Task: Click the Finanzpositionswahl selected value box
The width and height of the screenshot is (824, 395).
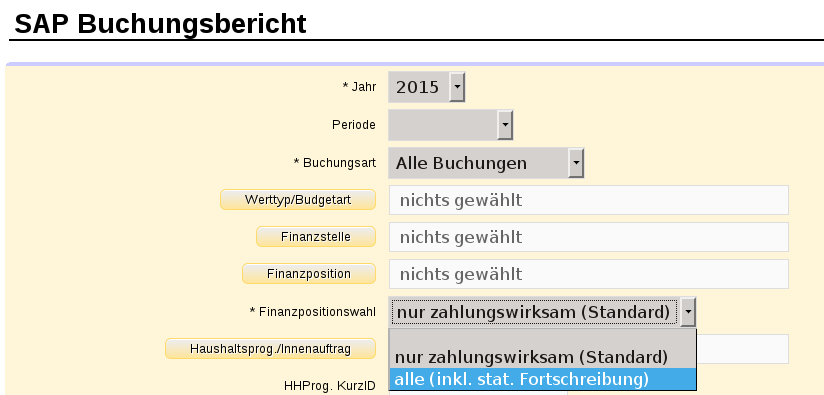Action: [534, 313]
